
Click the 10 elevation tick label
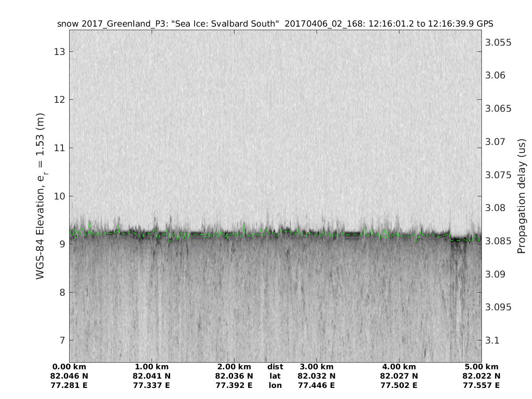pyautogui.click(x=60, y=196)
